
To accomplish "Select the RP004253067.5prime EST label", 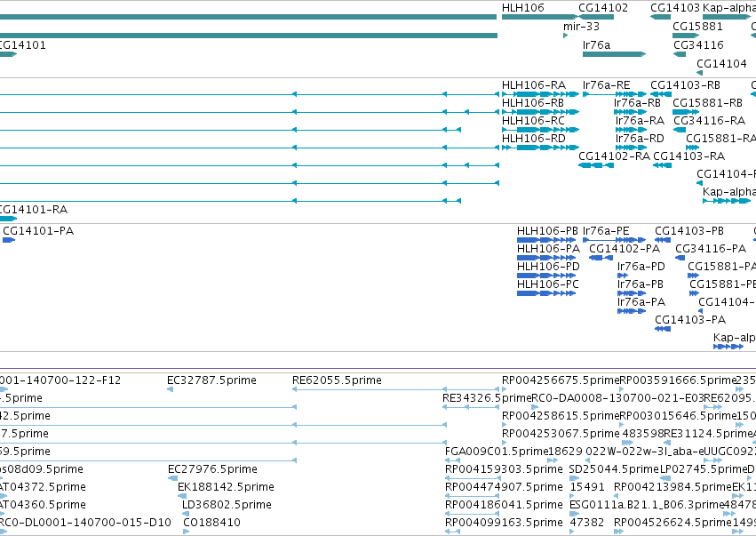I will click(561, 434).
